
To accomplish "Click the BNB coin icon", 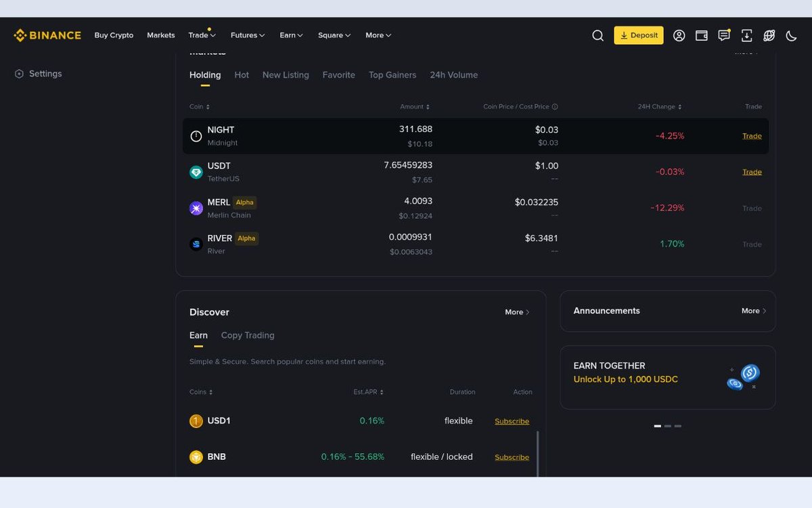I will click(196, 457).
